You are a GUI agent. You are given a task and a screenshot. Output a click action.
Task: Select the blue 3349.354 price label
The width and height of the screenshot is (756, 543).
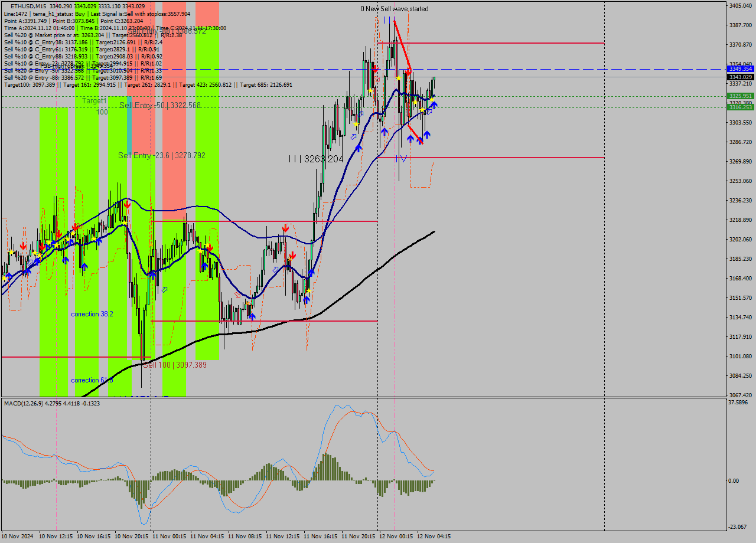[x=740, y=69]
